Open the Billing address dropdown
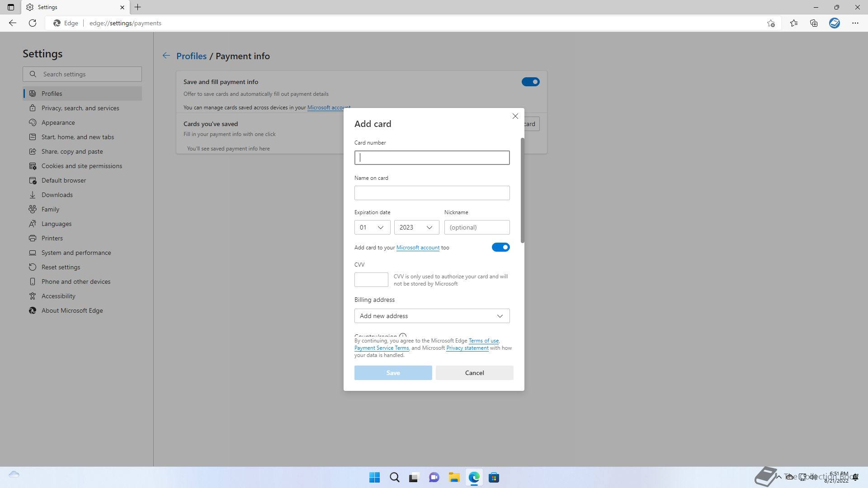This screenshot has height=488, width=868. click(432, 316)
